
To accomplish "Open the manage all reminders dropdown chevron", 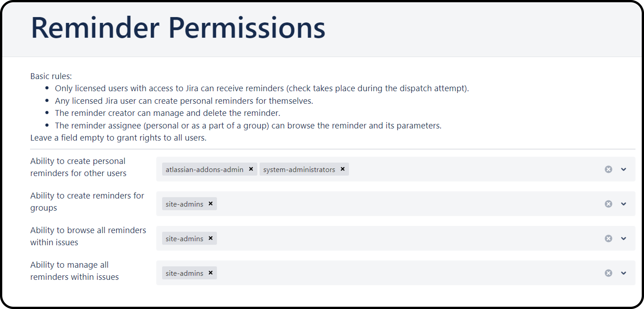I will click(624, 273).
